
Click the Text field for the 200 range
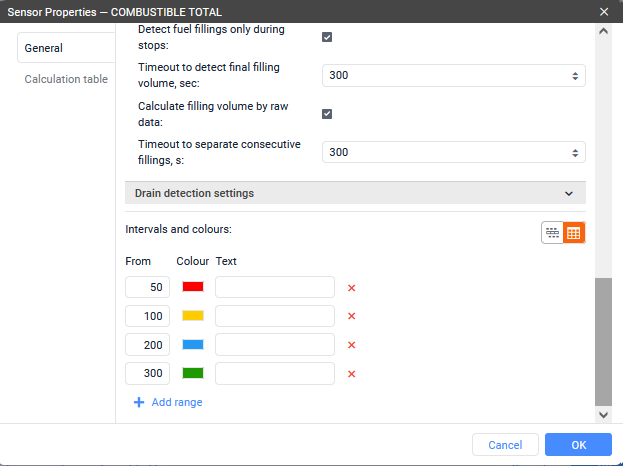[x=274, y=345]
